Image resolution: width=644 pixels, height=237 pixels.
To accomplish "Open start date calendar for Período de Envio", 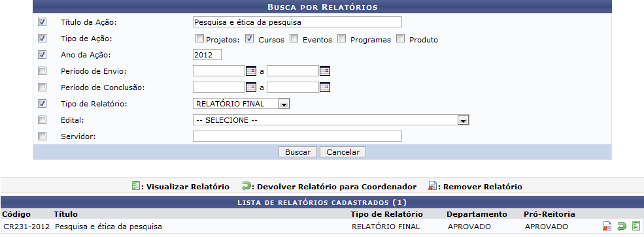I will [251, 71].
